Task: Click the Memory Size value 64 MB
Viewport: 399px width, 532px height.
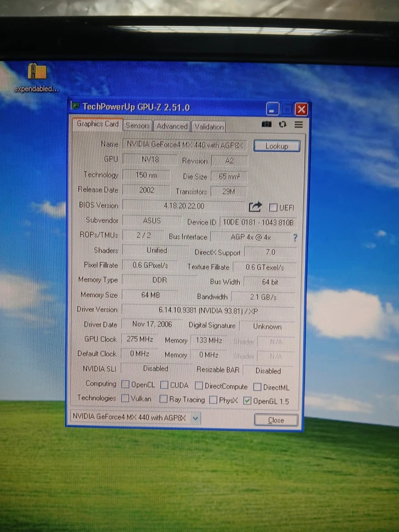Action: 150,295
